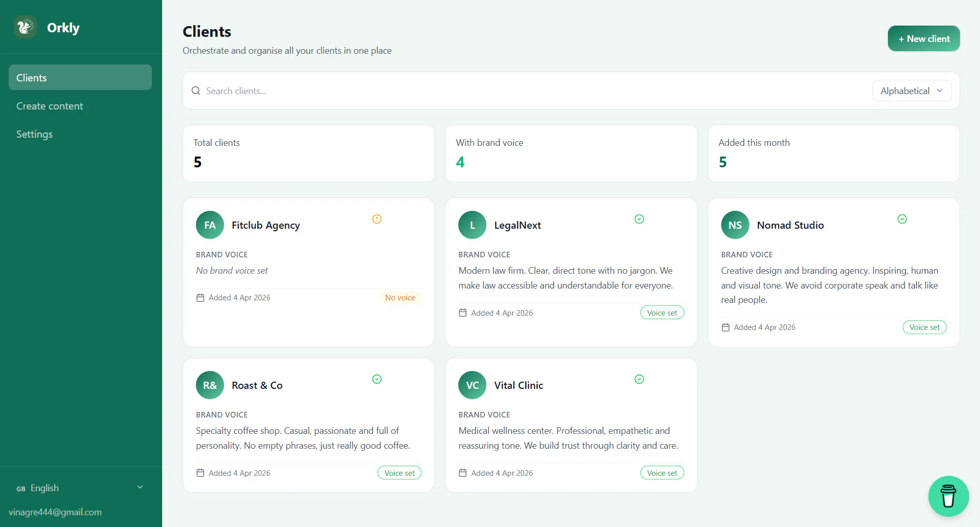Click the FA avatar of Fitclub Agency

point(210,225)
